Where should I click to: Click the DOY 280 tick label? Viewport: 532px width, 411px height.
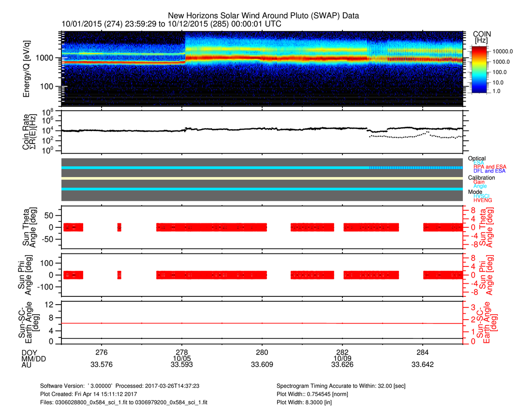[x=262, y=352]
